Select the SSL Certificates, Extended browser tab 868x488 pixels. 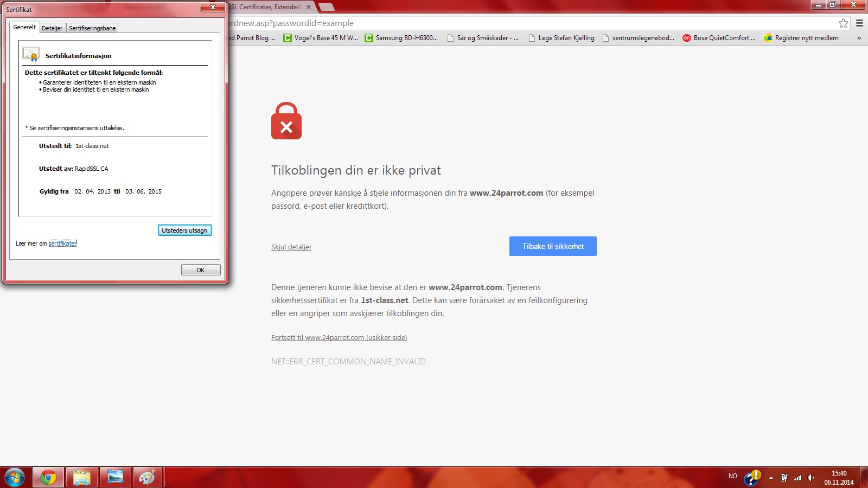(265, 7)
